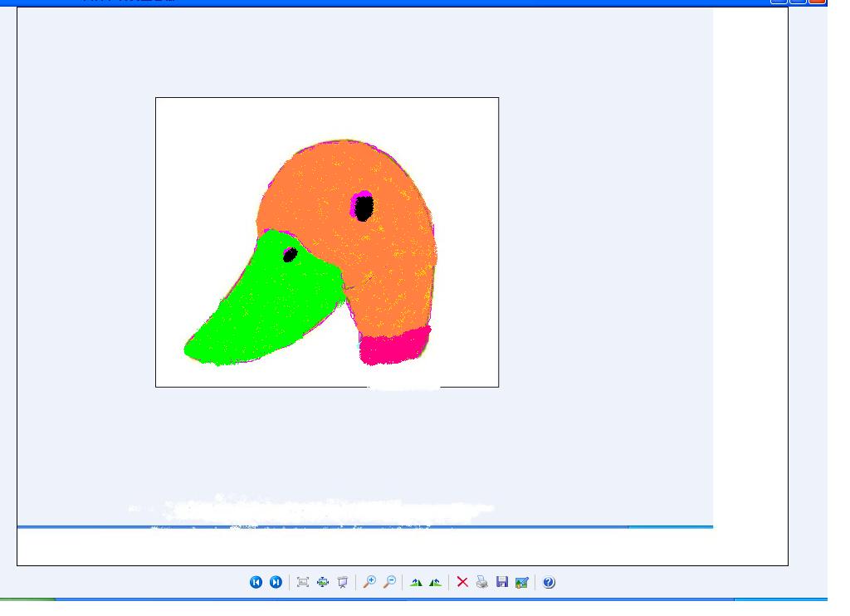Go to the next image
This screenshot has width=850, height=616.
click(x=276, y=582)
